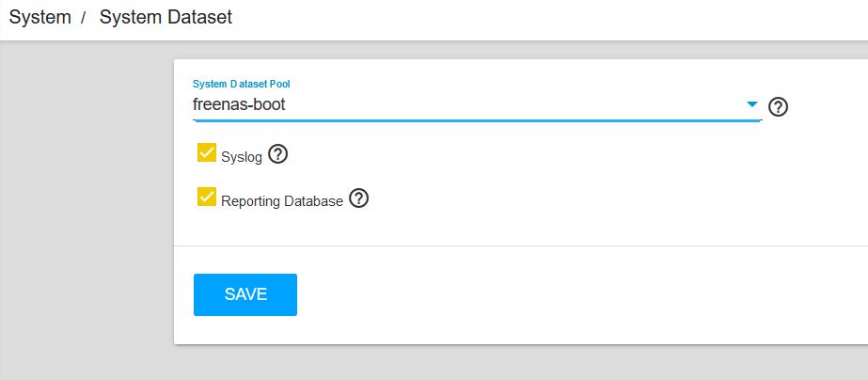The height and width of the screenshot is (380, 868).
Task: Show the Syslog help tooltip icon
Action: coord(278,154)
